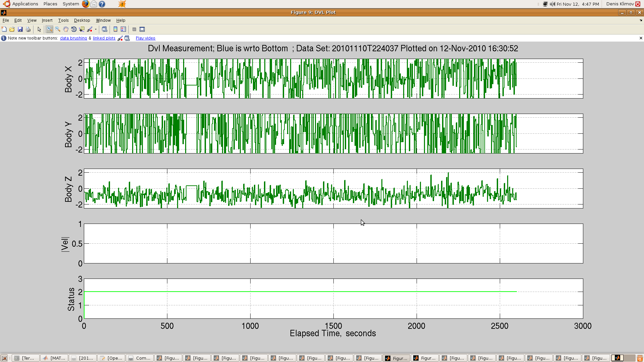The height and width of the screenshot is (362, 644).
Task: Toggle the Brush data tool
Action: pyautogui.click(x=90, y=29)
